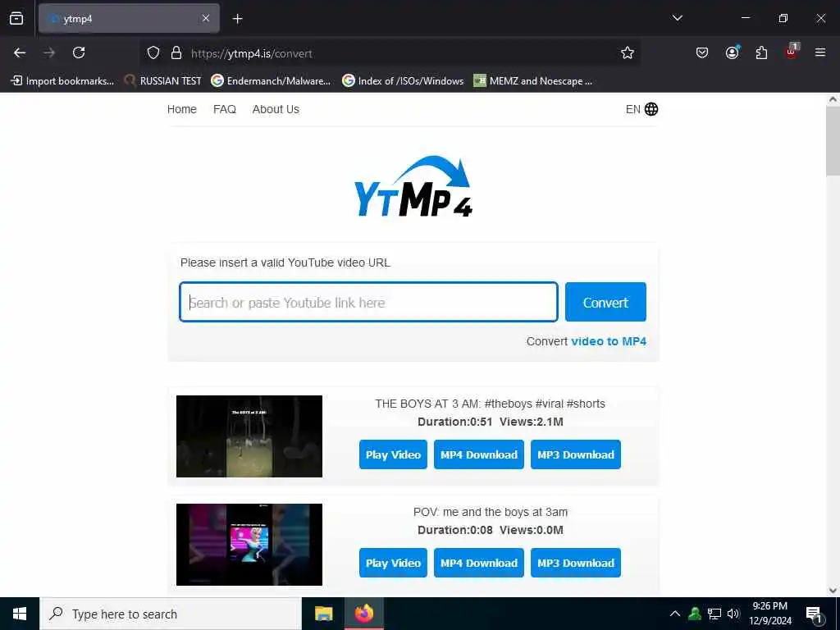Open tracking protection shield icon
This screenshot has height=630, width=840.
pyautogui.click(x=153, y=53)
